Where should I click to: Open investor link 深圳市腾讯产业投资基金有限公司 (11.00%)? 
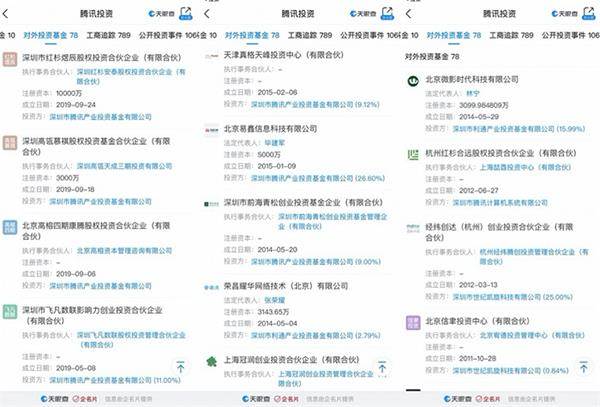click(x=115, y=380)
